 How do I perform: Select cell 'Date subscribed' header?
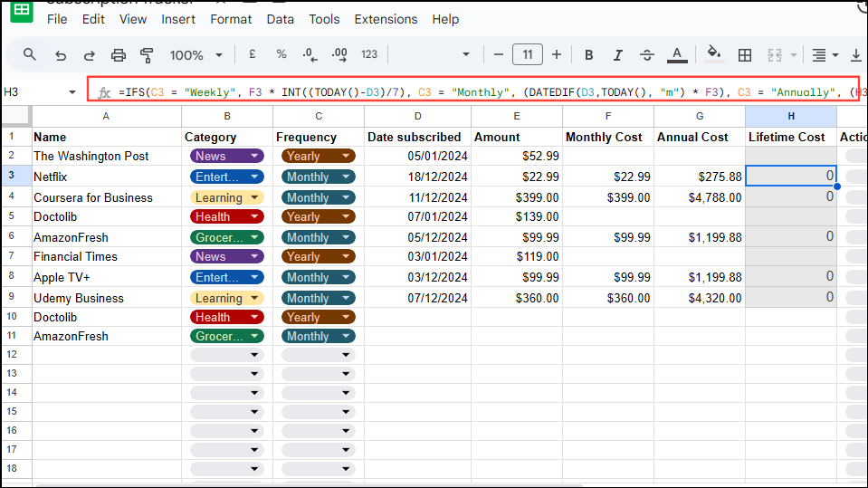click(x=418, y=137)
